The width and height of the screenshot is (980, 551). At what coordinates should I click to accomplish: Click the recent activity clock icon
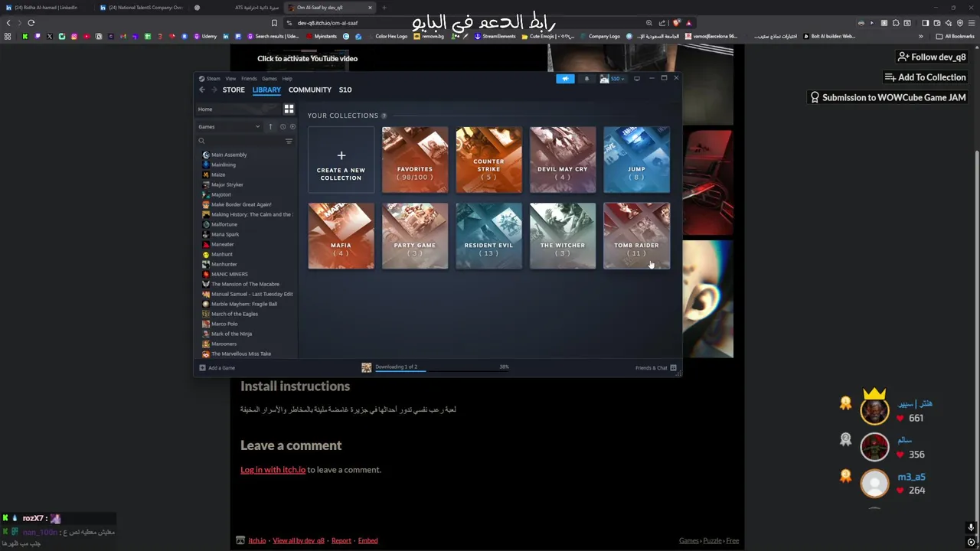pos(283,126)
